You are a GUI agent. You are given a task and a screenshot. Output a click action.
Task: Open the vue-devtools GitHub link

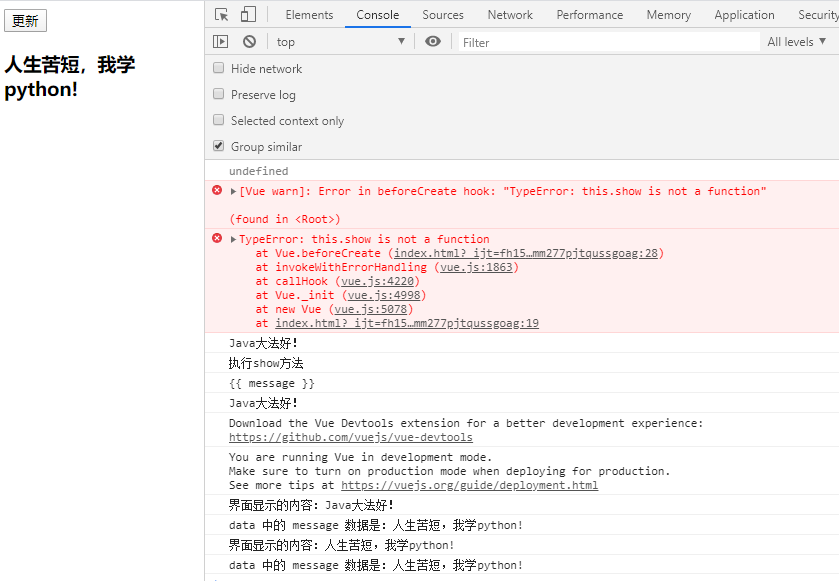click(x=350, y=437)
